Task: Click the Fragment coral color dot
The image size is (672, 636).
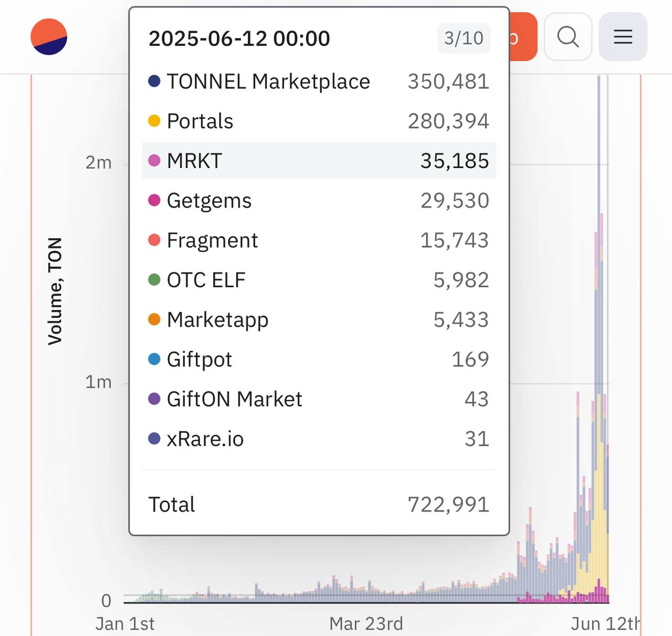Action: 154,240
